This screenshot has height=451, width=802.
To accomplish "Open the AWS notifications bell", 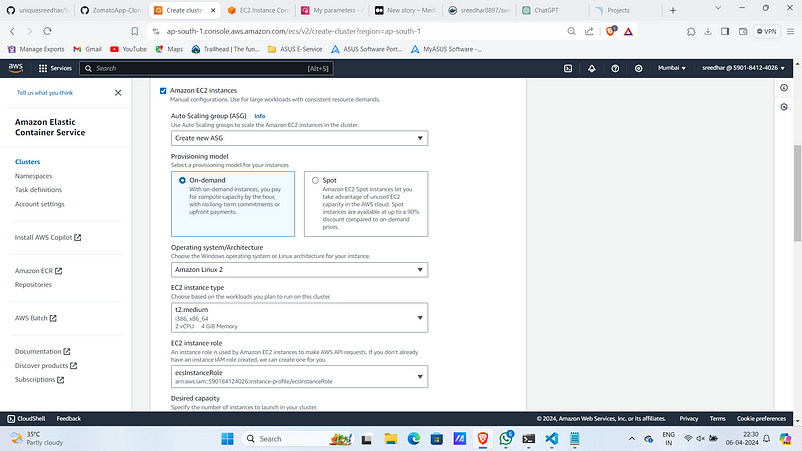I will [592, 68].
